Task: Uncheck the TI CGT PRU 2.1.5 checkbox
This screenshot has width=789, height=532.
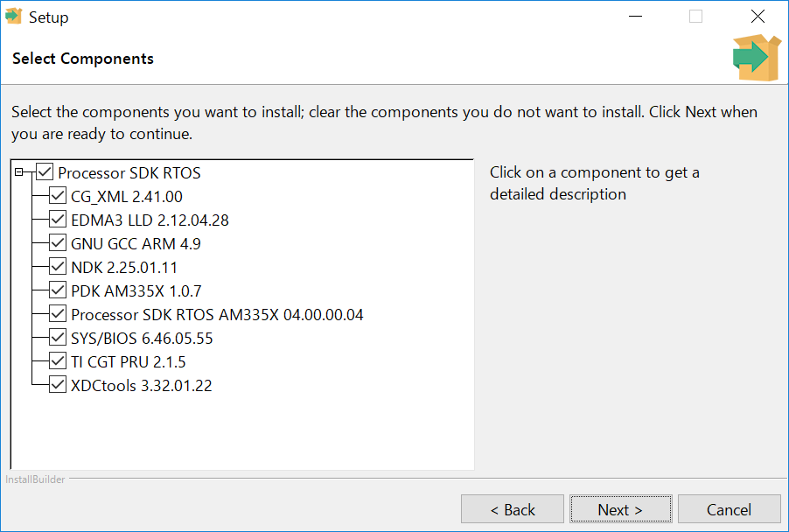Action: 58,361
